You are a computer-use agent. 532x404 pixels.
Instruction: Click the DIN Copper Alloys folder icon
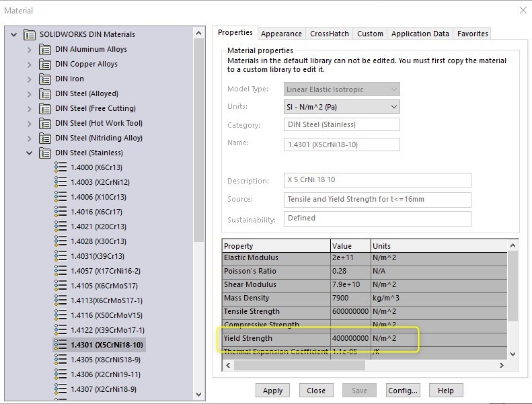pyautogui.click(x=45, y=64)
